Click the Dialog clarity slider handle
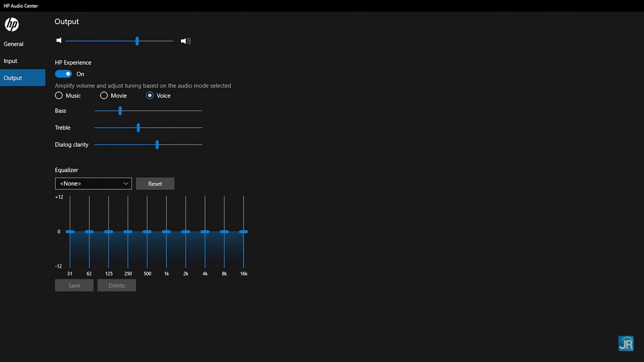 pos(157,145)
